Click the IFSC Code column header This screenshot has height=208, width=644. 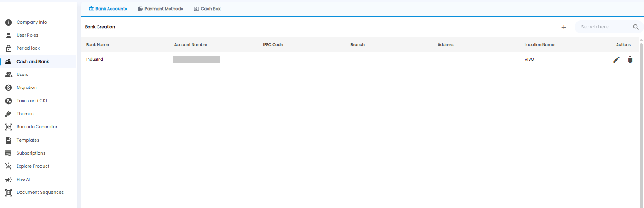(x=273, y=45)
